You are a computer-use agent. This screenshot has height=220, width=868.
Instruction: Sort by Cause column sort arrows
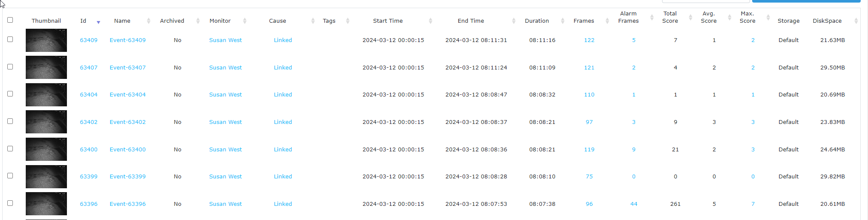[313, 21]
